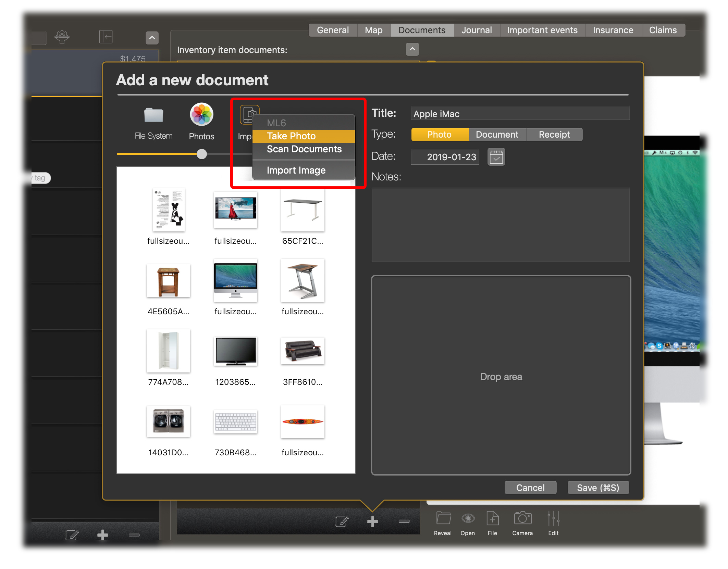The image size is (728, 569).
Task: Switch to the Important events tab
Action: point(542,30)
